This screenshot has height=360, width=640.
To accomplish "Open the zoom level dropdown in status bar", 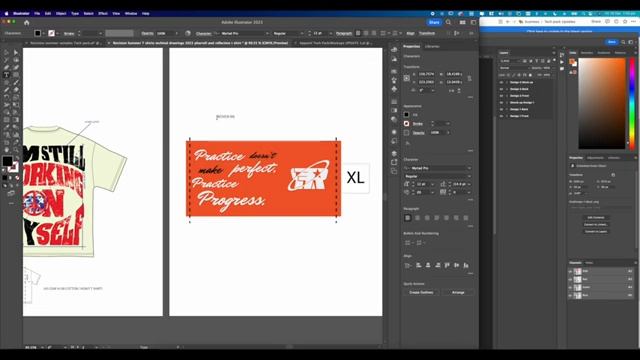I will tap(42, 347).
